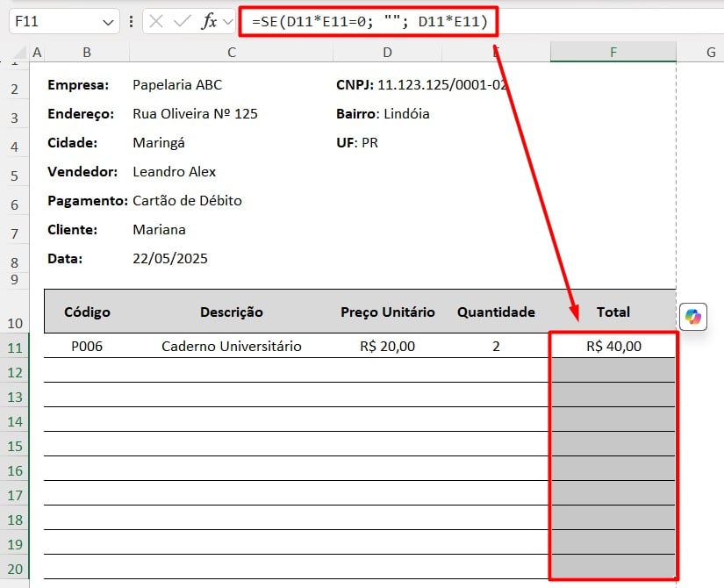Select row 12 header

click(15, 372)
